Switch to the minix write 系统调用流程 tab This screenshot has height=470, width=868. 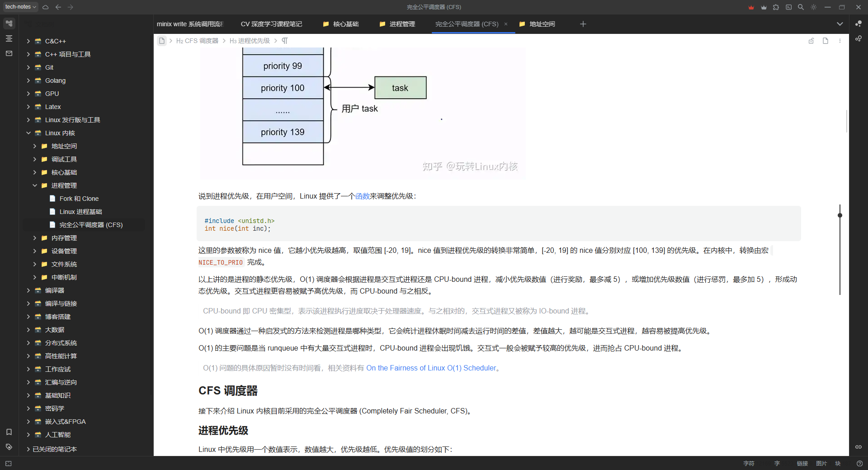pos(190,24)
